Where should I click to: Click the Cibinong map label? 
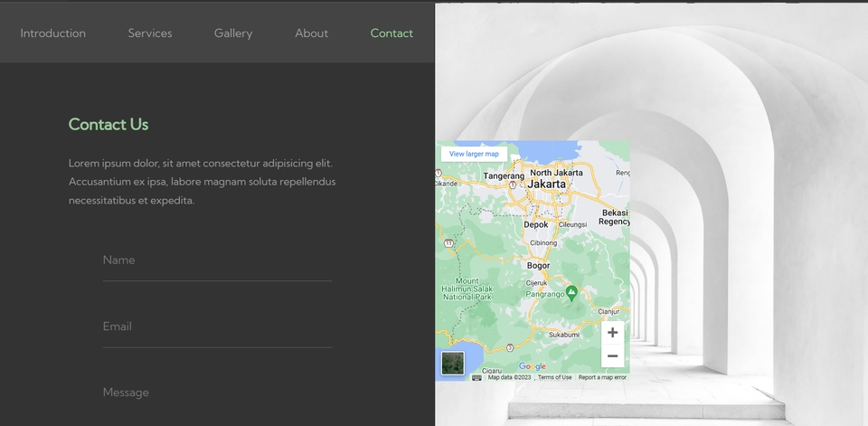tap(543, 243)
